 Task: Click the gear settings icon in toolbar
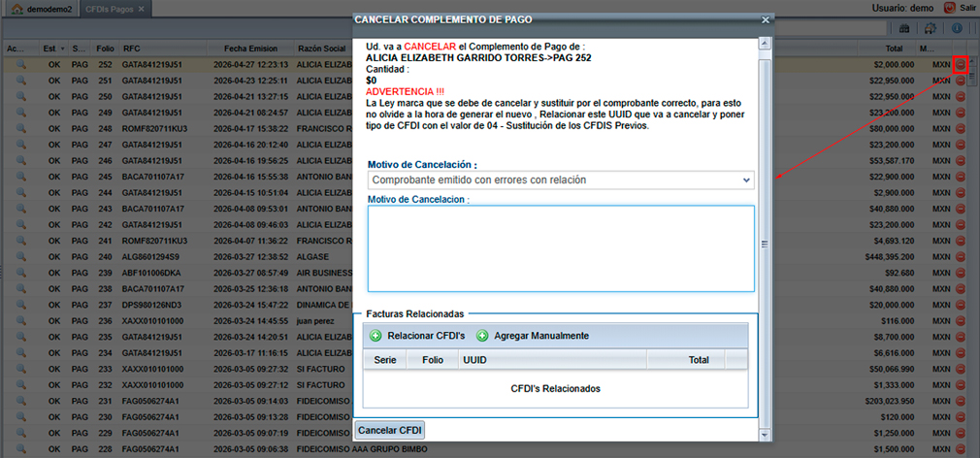tap(931, 29)
